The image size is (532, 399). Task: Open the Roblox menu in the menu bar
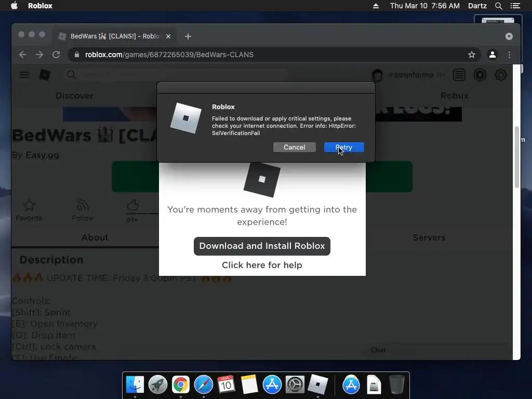[x=40, y=6]
